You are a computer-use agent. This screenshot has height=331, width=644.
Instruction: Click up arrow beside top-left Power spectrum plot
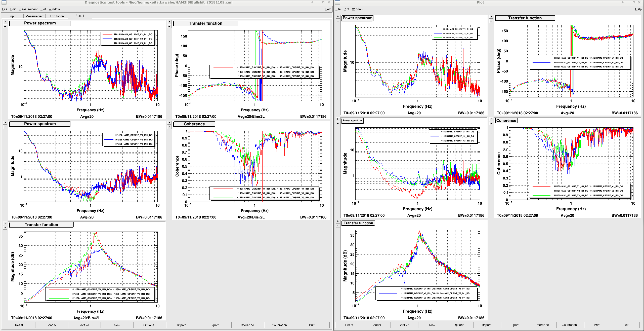pyautogui.click(x=5, y=26)
